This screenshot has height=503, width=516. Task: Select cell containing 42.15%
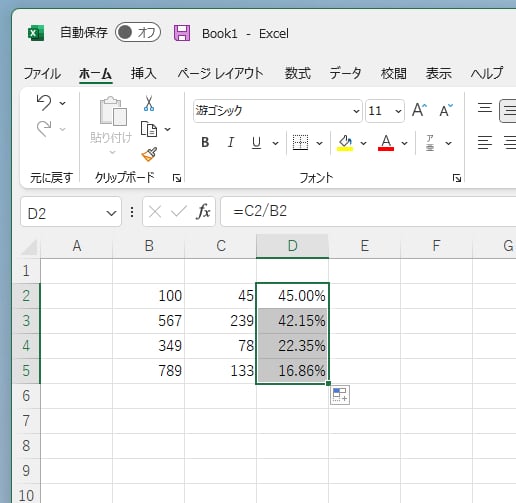[292, 321]
